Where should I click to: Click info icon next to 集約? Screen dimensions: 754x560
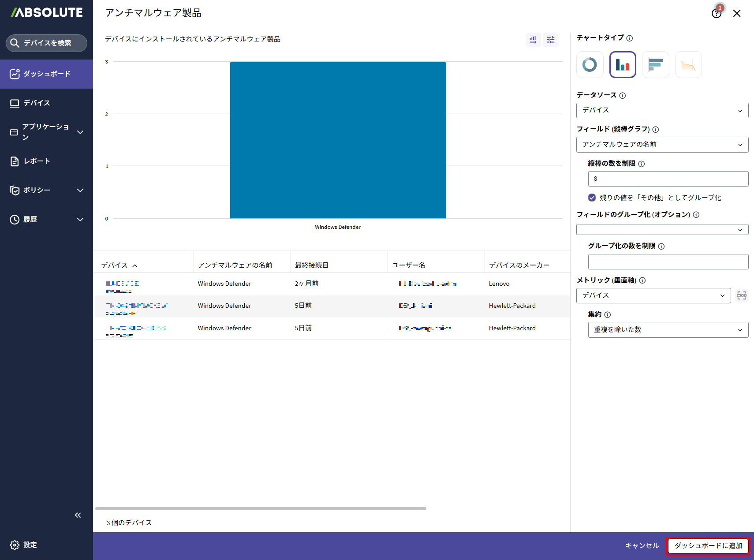(x=608, y=315)
